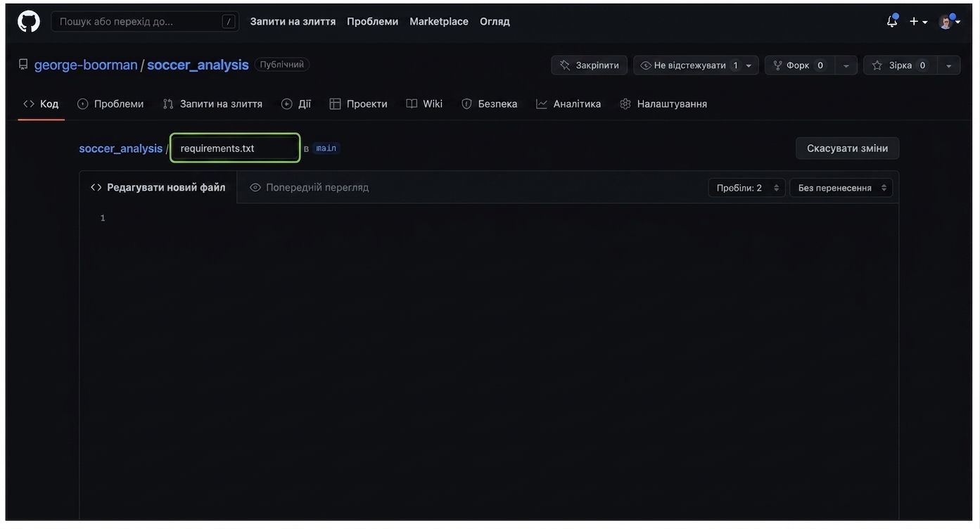Switch to the Запити на злиття repository tab
980x529 pixels.
(212, 104)
